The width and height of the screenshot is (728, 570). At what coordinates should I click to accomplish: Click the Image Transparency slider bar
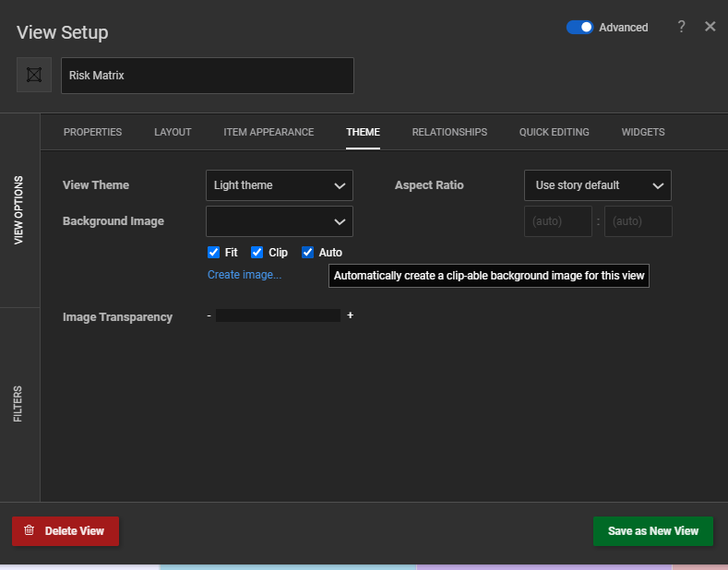(x=278, y=315)
